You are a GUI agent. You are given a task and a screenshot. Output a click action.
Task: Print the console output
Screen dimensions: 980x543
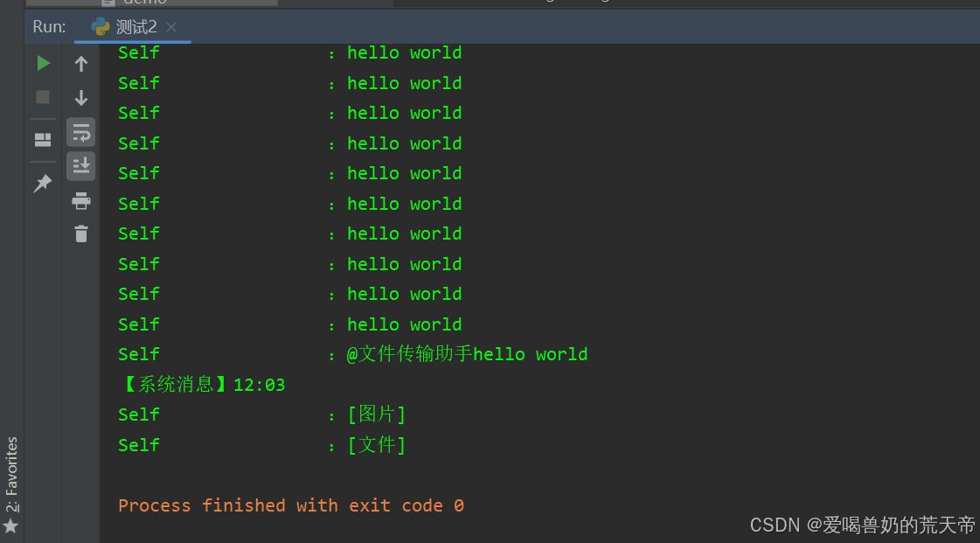tap(81, 200)
